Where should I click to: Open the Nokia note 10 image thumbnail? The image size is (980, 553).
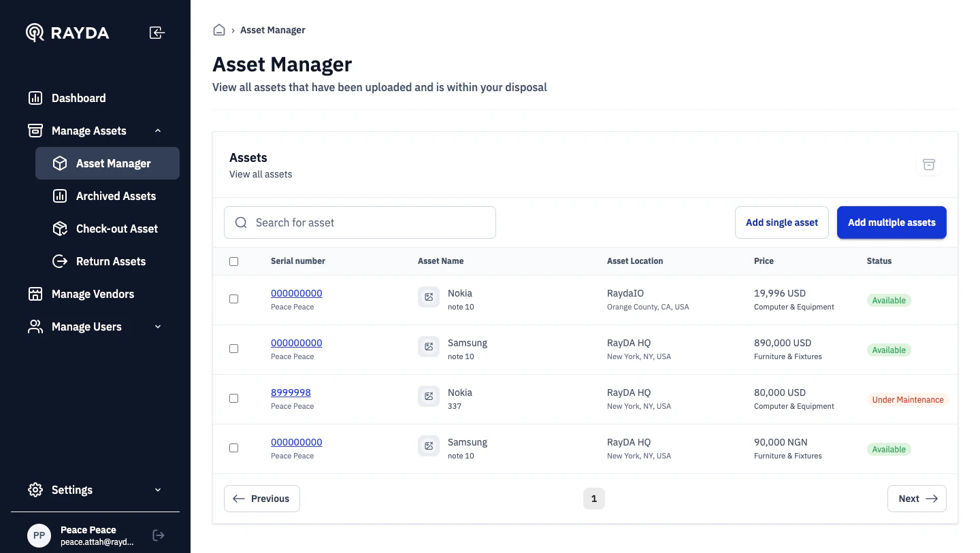(429, 297)
